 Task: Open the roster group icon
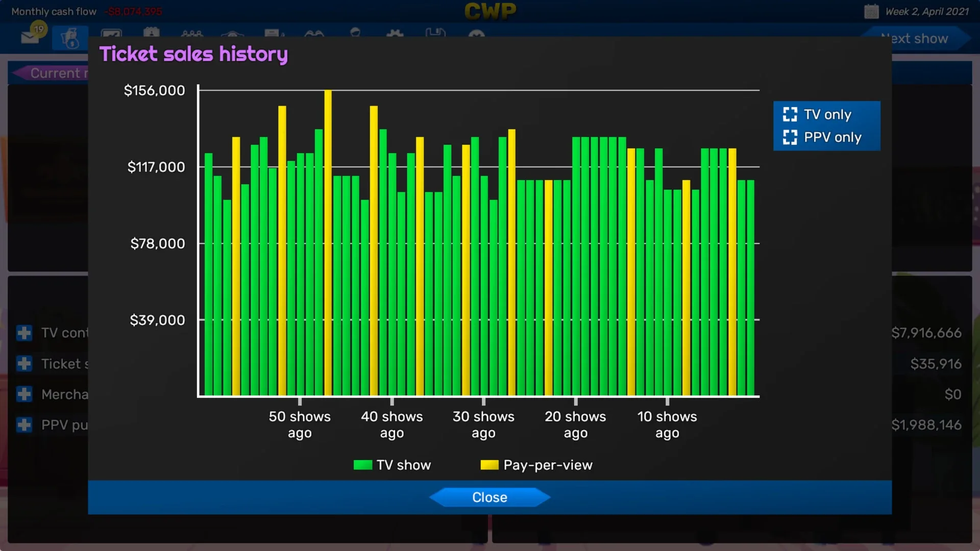(x=192, y=34)
